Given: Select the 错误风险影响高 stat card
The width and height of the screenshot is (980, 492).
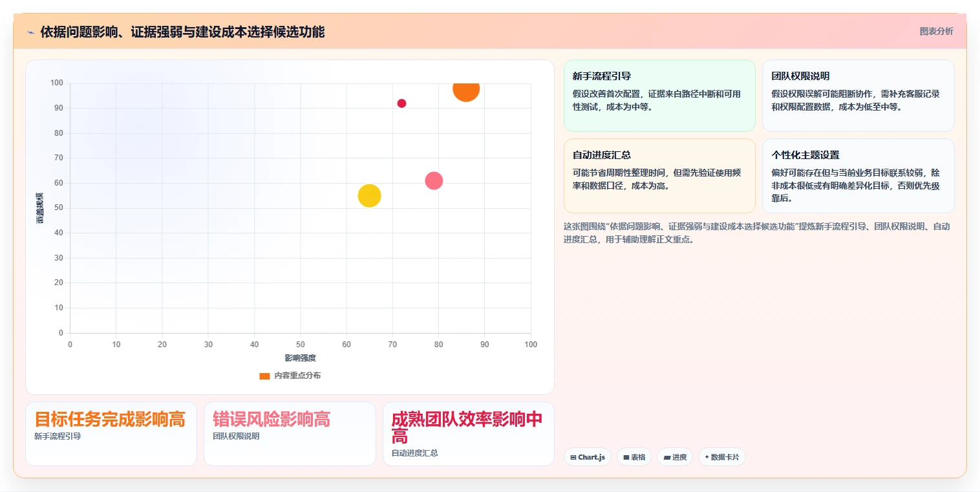Looking at the screenshot, I should tap(290, 434).
